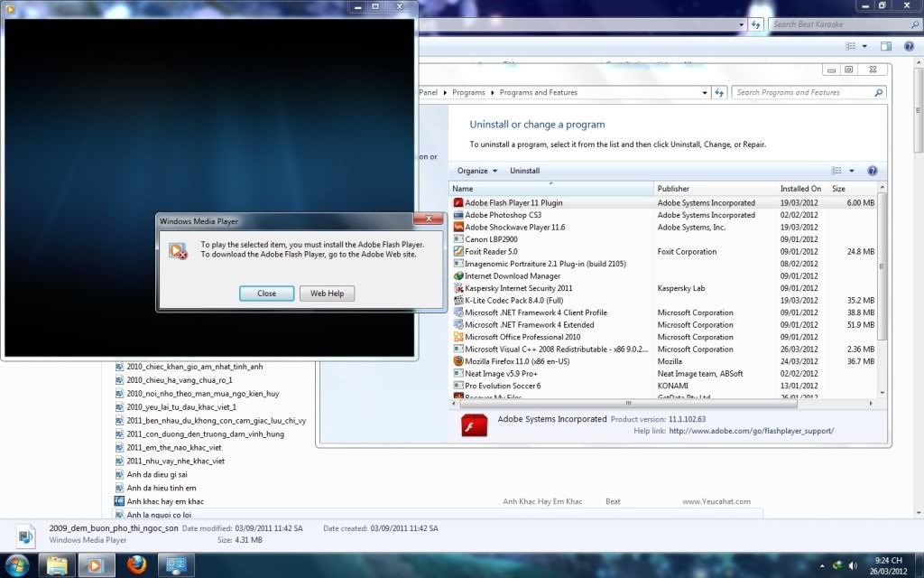
Task: Click the program list vertical scrollbar thumb
Action: (x=882, y=266)
